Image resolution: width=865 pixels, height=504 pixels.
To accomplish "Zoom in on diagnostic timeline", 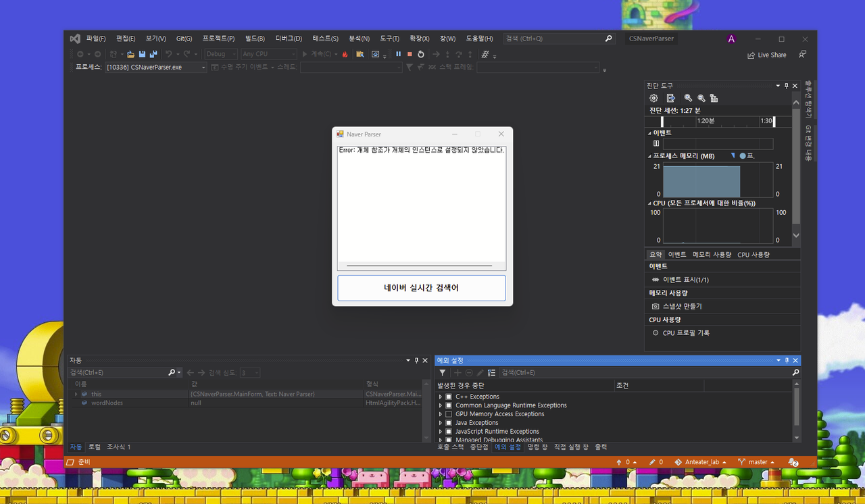I will pos(688,98).
